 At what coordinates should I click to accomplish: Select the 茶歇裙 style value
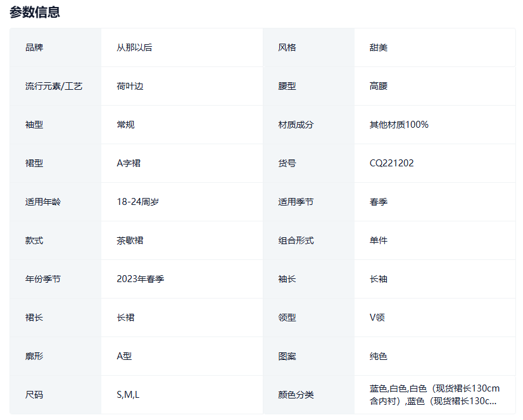click(130, 240)
